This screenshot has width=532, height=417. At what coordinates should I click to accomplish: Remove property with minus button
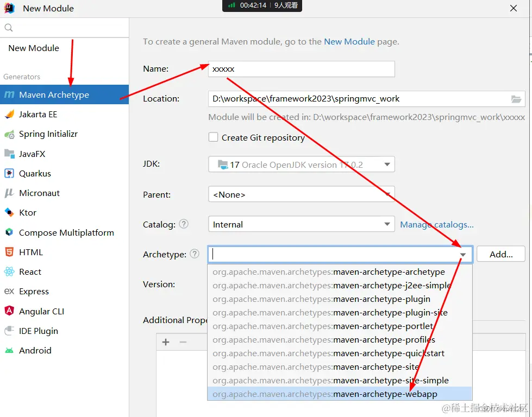[x=183, y=342]
